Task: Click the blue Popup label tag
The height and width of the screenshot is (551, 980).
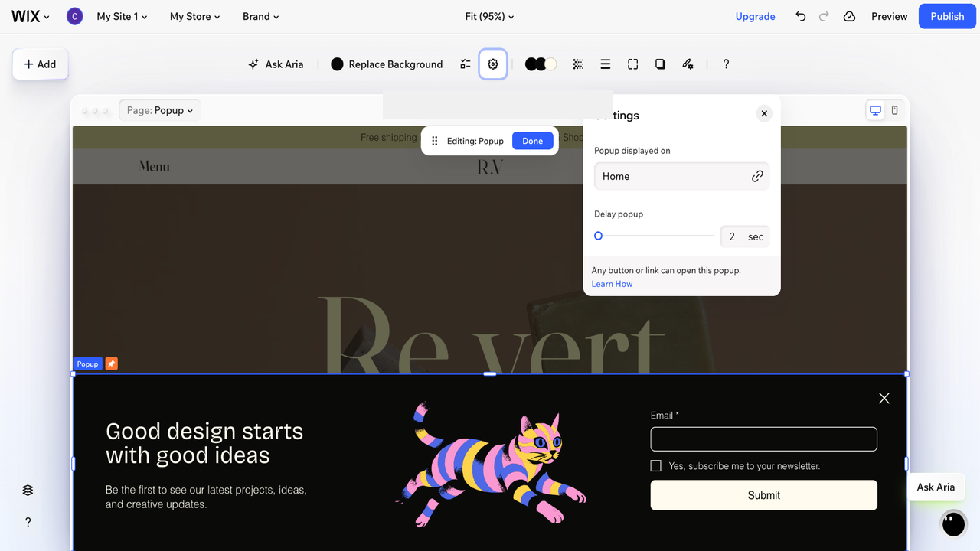Action: click(x=87, y=364)
